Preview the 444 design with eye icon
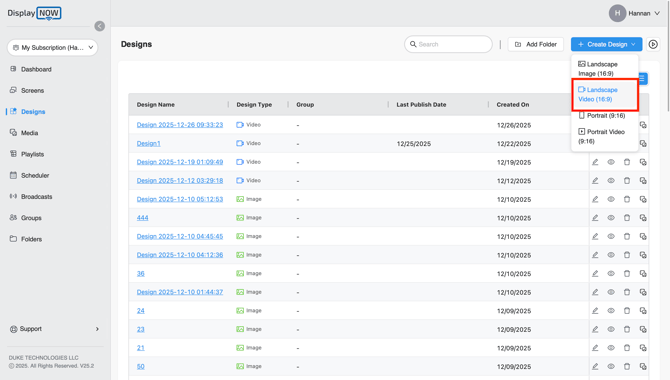This screenshot has height=380, width=670. 611,218
